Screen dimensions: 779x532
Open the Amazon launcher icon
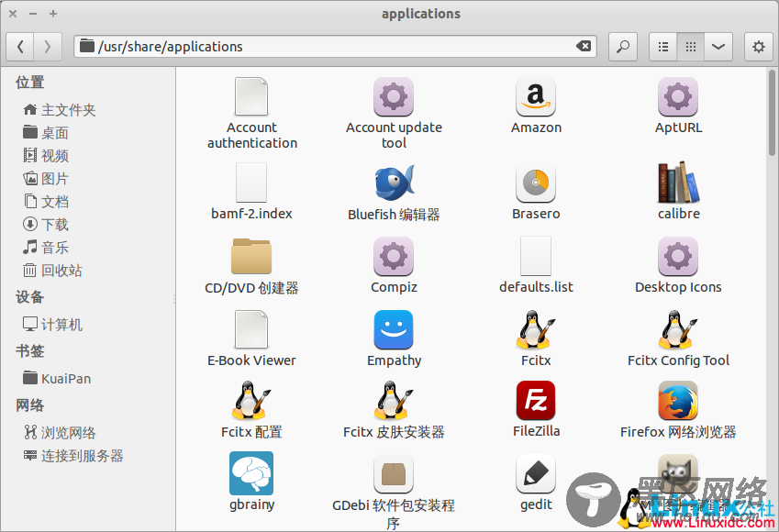click(536, 96)
